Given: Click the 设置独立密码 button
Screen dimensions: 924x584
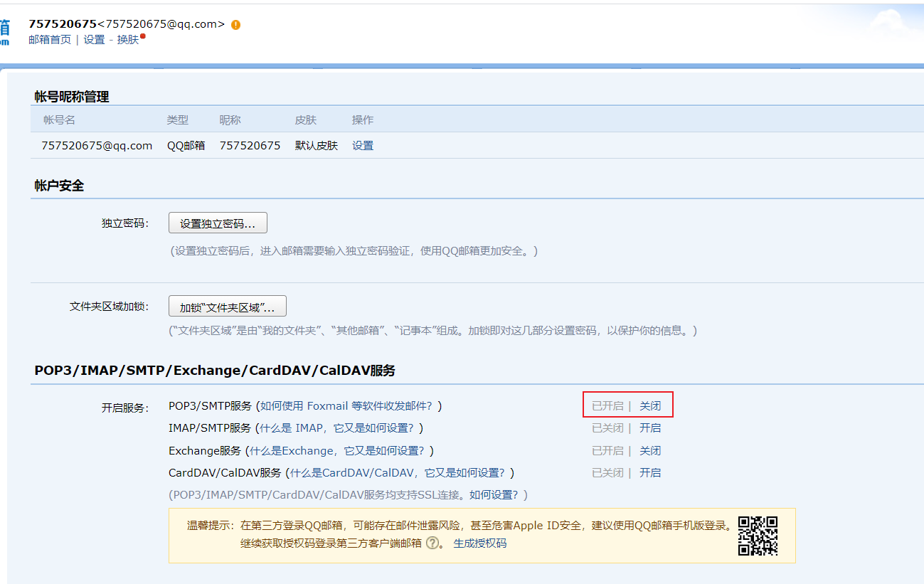Looking at the screenshot, I should 217,222.
